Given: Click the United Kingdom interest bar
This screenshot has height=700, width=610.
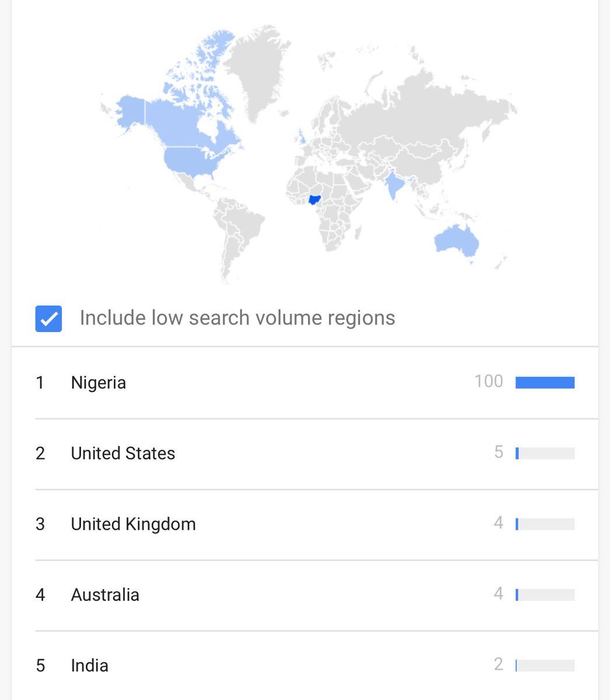Looking at the screenshot, I should pos(545,524).
